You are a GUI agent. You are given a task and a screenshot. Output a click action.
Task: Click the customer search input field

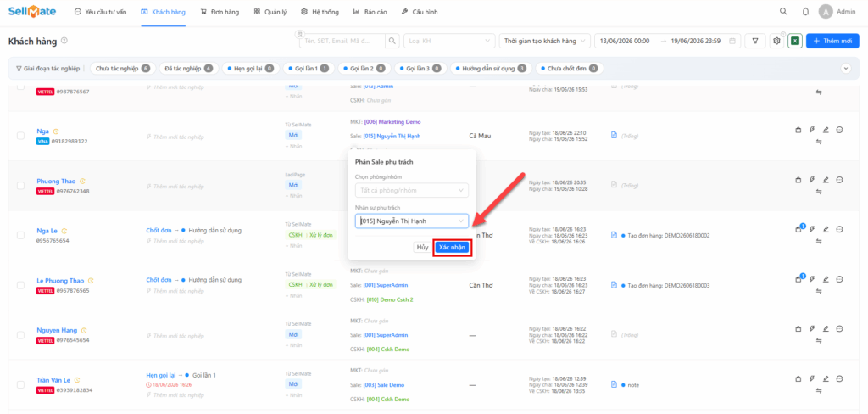click(342, 41)
